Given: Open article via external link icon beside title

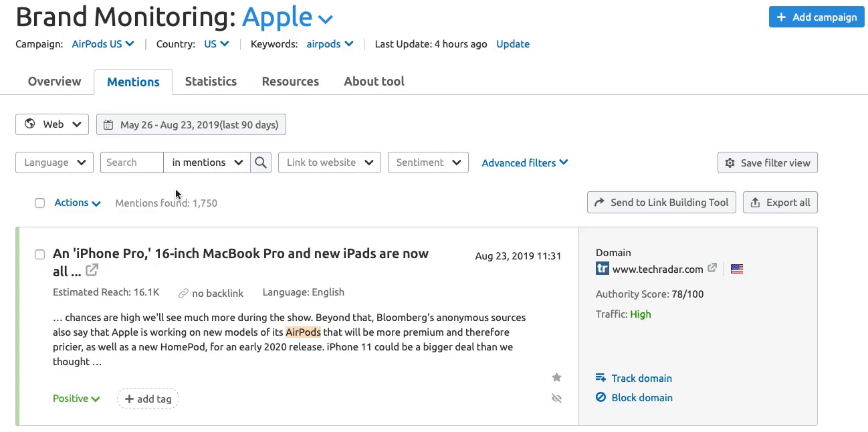Looking at the screenshot, I should [x=92, y=270].
